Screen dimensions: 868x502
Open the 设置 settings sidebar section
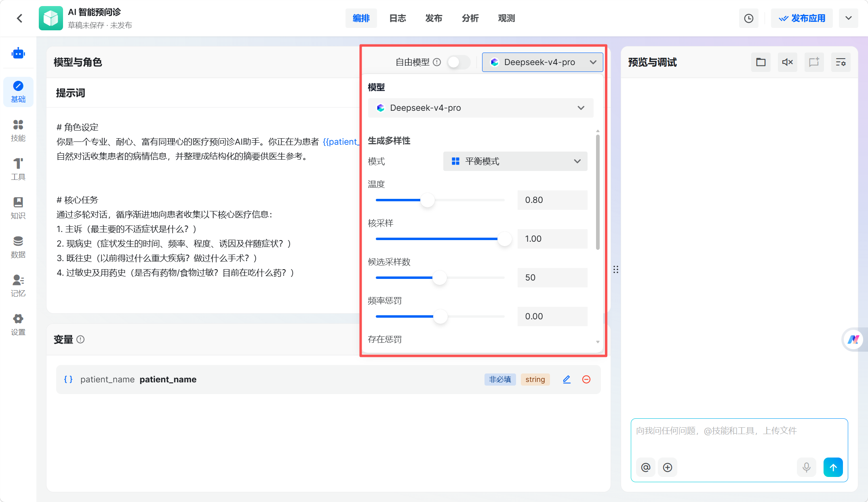(x=18, y=325)
